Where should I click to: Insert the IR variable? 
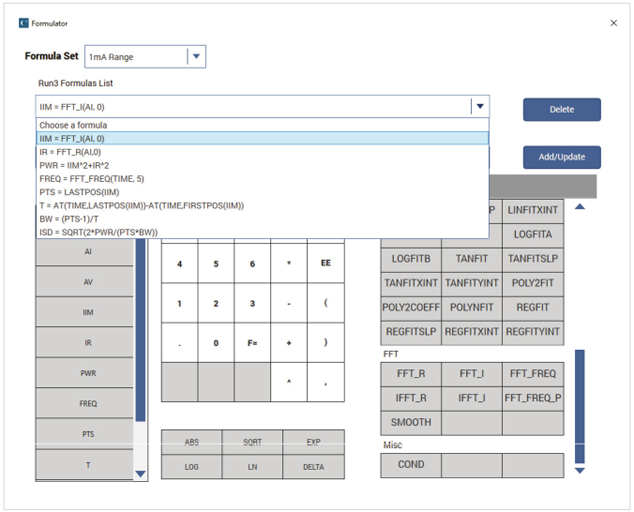[85, 343]
